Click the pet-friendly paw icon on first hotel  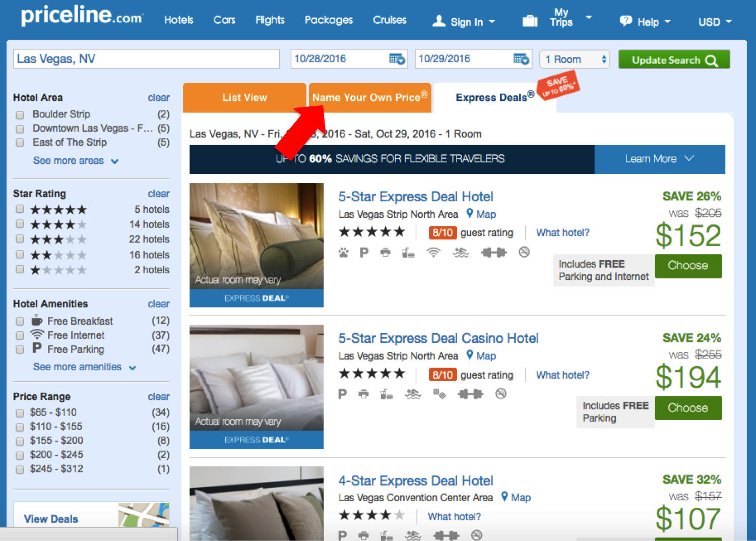point(342,252)
